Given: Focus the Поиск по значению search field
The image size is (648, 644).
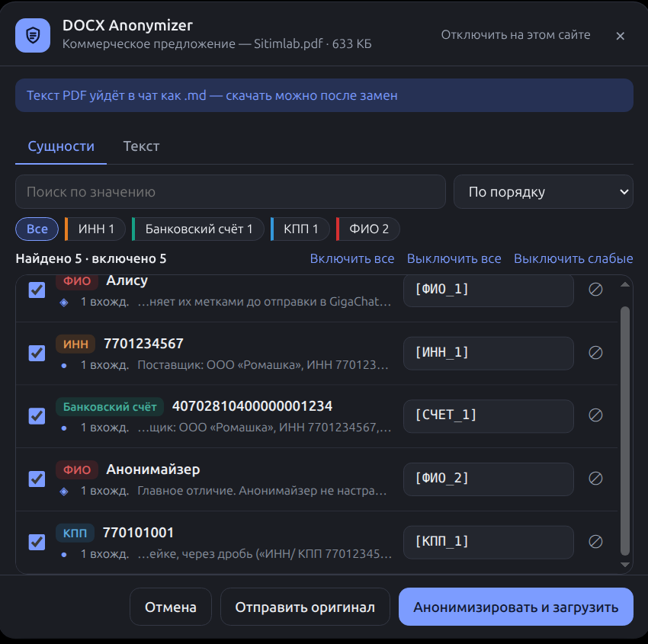Looking at the screenshot, I should pos(230,191).
